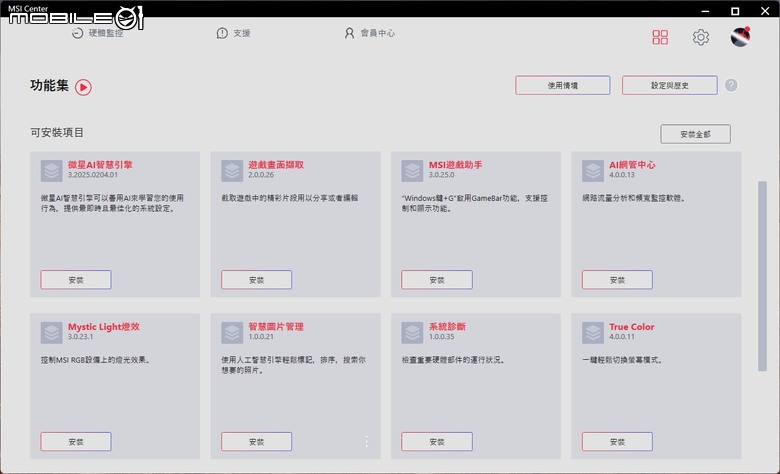Install Mystic Light燈效
The height and width of the screenshot is (474, 780).
pos(76,441)
